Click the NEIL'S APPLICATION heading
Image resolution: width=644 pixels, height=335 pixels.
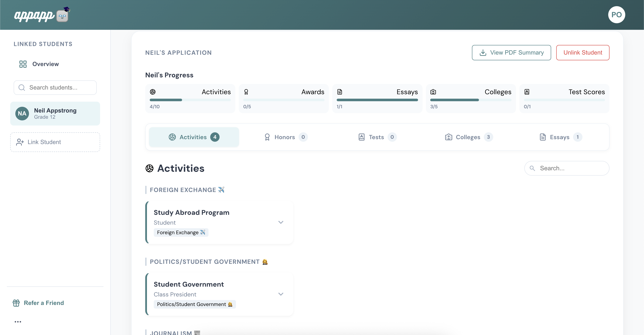tap(178, 53)
